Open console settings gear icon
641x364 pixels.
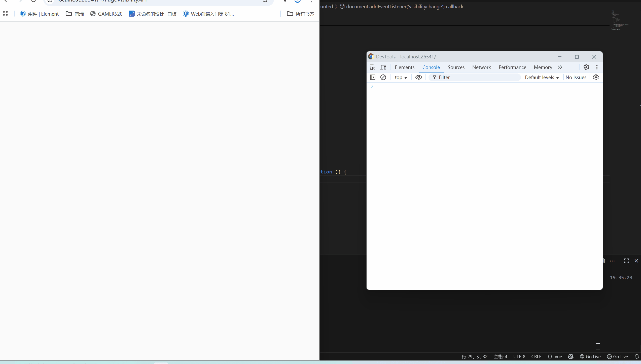(x=596, y=77)
